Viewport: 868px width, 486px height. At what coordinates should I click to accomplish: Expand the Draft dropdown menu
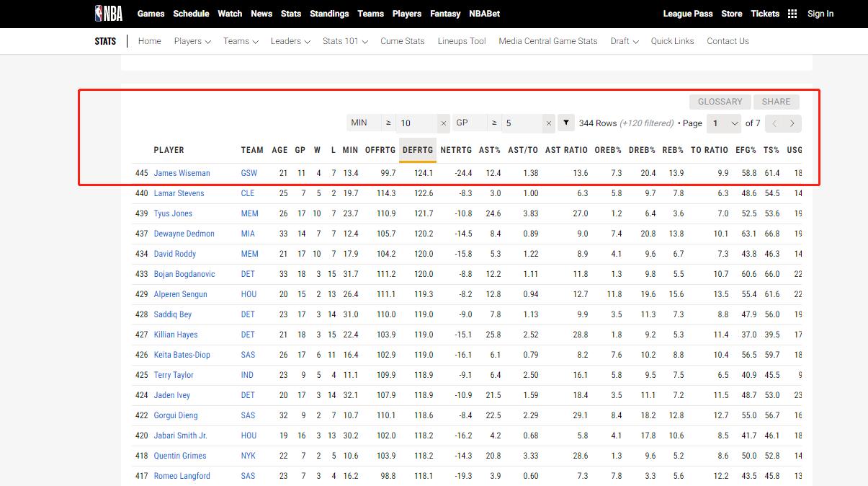point(625,41)
